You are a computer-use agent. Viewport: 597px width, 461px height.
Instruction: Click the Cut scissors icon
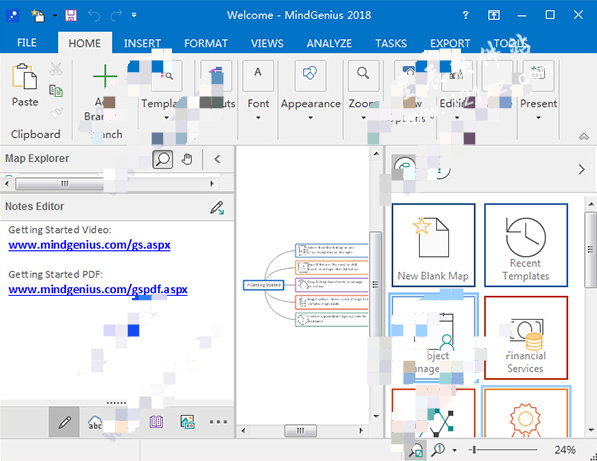tap(56, 69)
